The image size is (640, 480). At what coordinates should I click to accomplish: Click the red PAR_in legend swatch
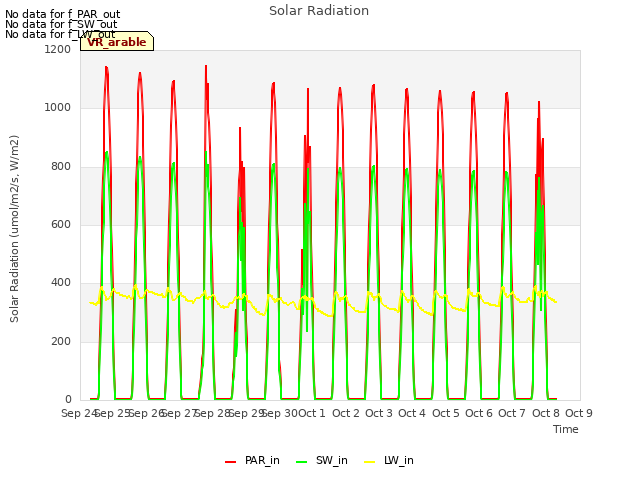[231, 462]
